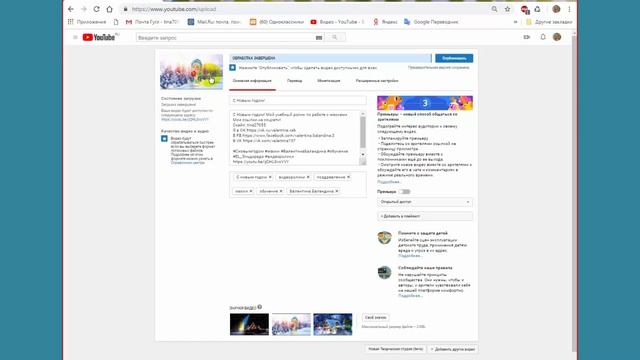Open the browser home page icon
Viewport: 640px width, 360px height.
point(109,9)
